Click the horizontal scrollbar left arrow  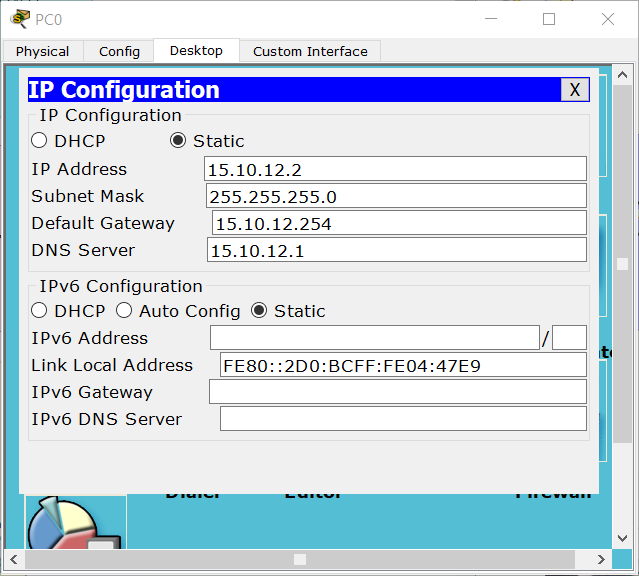14,559
